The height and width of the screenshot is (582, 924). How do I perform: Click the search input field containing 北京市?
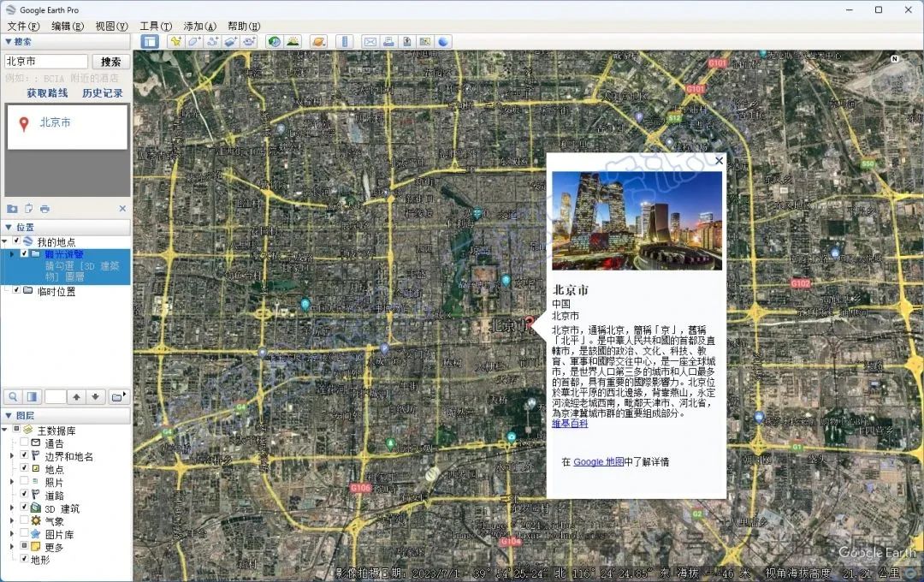pyautogui.click(x=46, y=62)
